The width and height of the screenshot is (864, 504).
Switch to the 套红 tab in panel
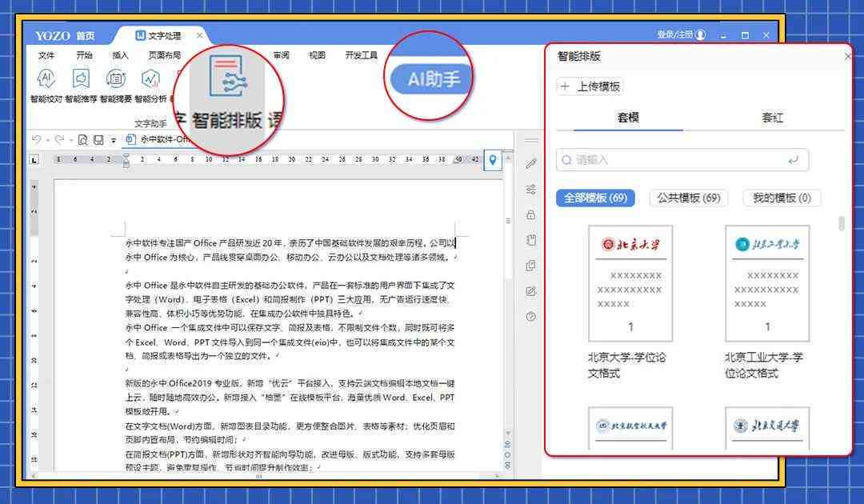[772, 118]
